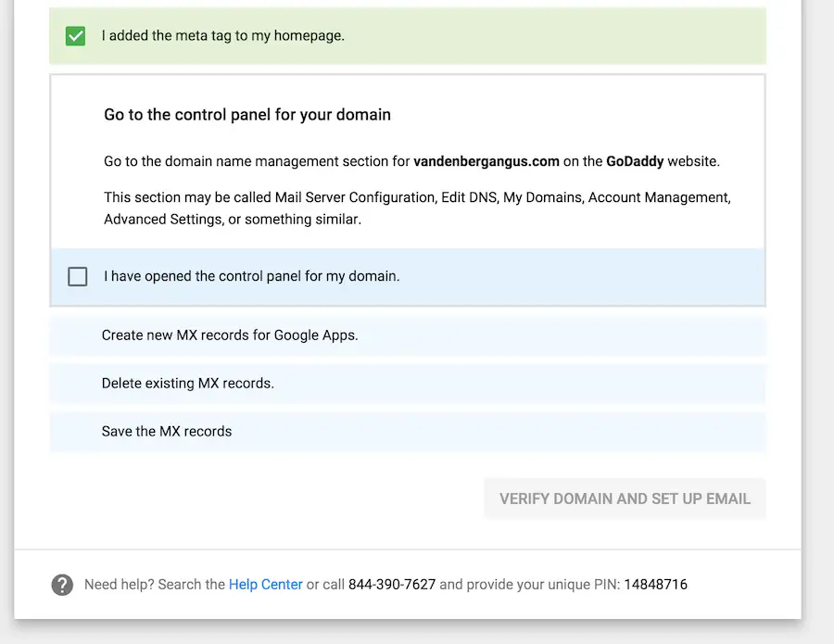This screenshot has height=644, width=834.
Task: Click the 'and provide your unique PIN' text
Action: [x=529, y=585]
